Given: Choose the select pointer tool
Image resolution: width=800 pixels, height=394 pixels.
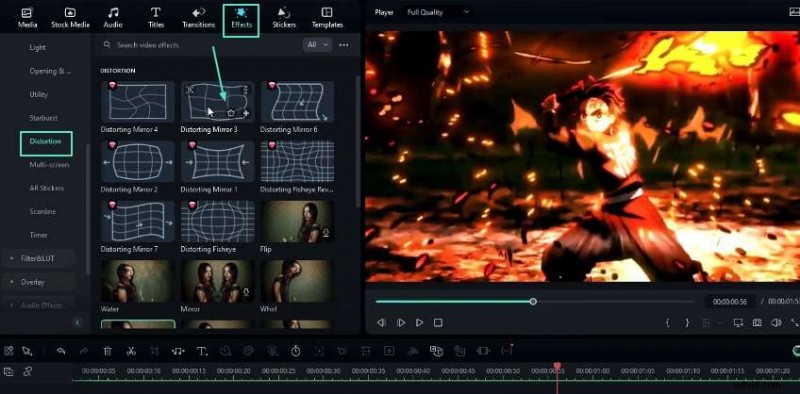Looking at the screenshot, I should [x=27, y=351].
